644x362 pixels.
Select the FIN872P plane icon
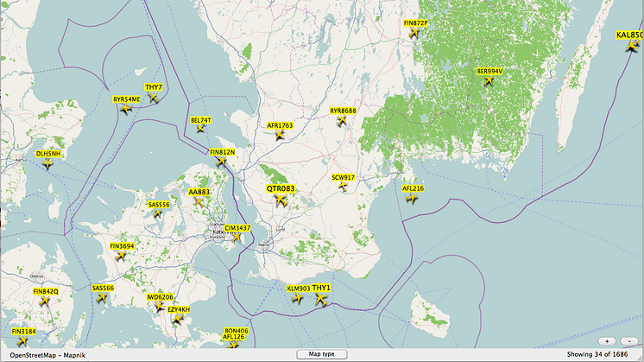click(415, 33)
